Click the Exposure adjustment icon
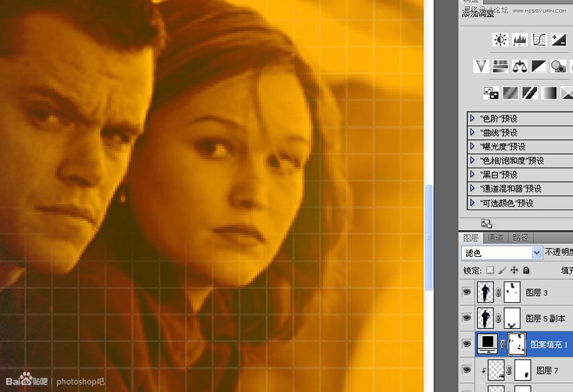Viewport: 573px width, 392px height. pyautogui.click(x=558, y=39)
